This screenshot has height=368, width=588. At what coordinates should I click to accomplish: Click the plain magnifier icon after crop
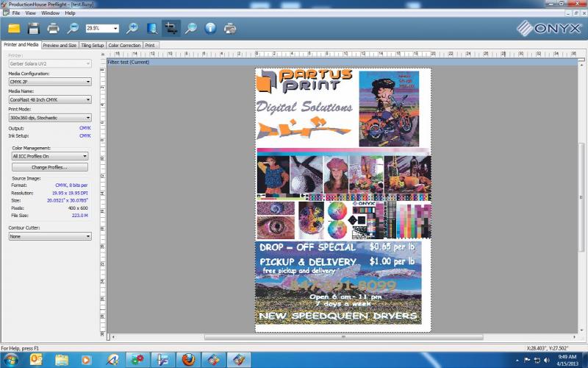click(x=191, y=28)
